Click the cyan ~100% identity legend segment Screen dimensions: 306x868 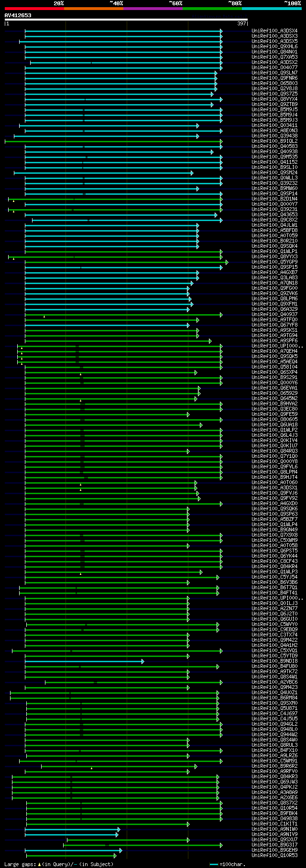pos(272,9)
